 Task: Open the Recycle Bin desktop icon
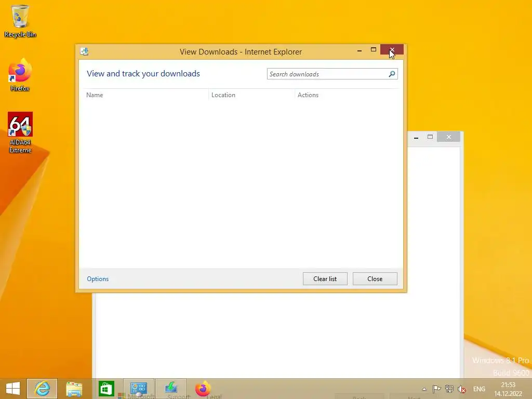(x=20, y=21)
